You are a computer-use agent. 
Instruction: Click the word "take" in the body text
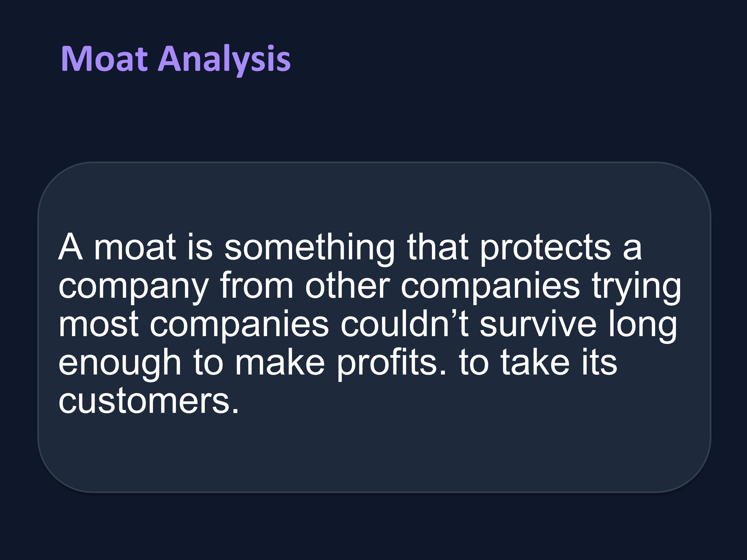coord(535,362)
